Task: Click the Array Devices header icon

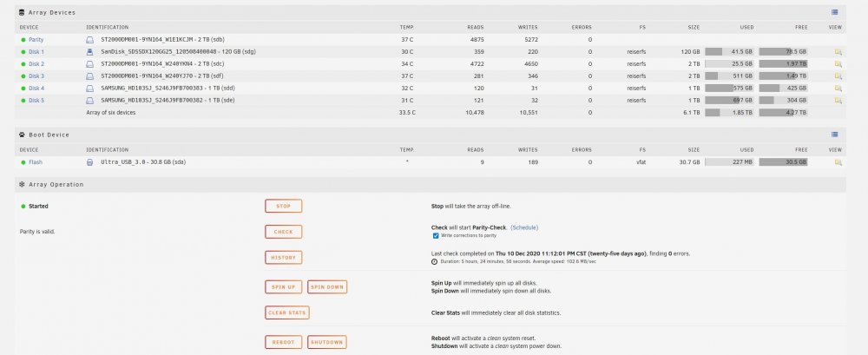Action: tap(23, 12)
